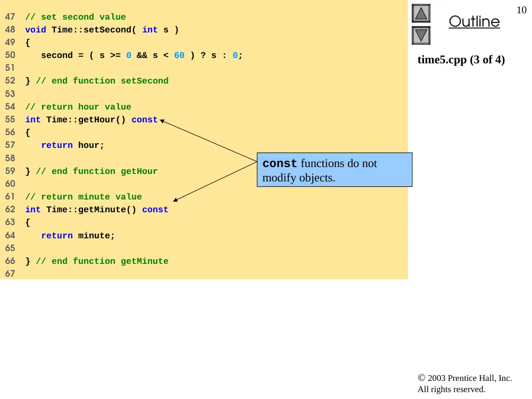Click the "// end function setSecond" comment
Screen dimensions: 532x399
[102, 81]
